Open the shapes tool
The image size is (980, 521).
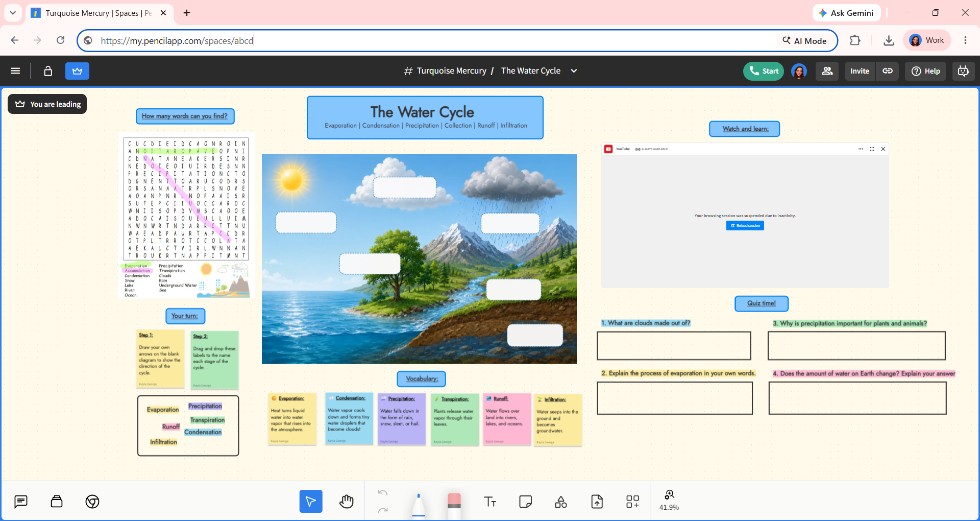561,502
